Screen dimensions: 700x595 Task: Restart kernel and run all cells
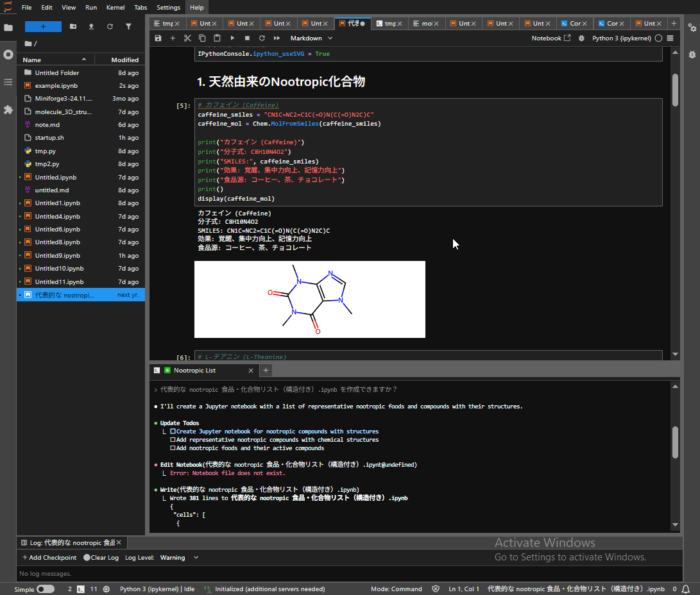pos(277,38)
